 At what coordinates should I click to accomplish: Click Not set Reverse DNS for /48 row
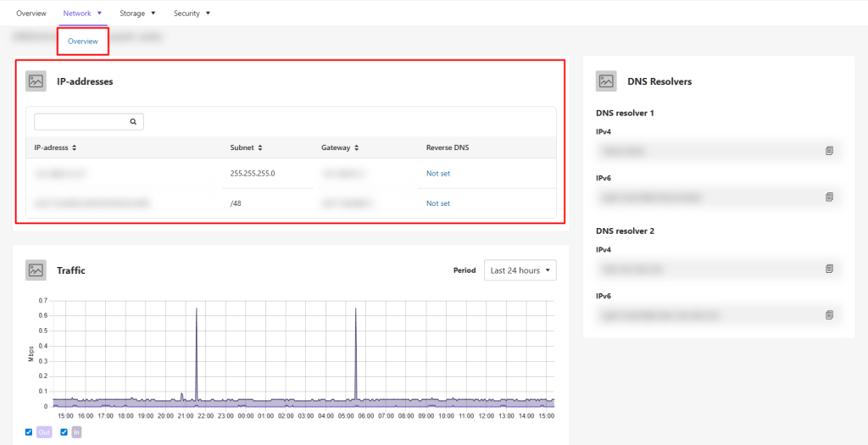click(x=438, y=203)
